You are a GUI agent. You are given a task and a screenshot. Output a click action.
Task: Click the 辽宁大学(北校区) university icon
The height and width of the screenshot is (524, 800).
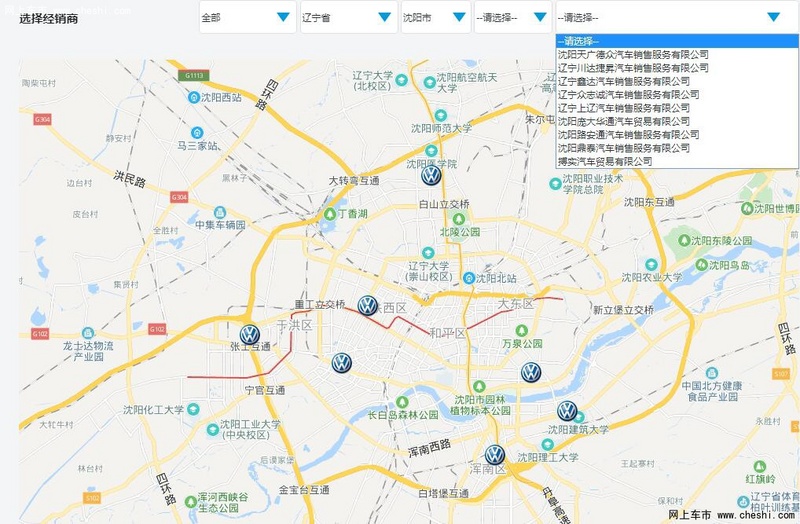402,80
